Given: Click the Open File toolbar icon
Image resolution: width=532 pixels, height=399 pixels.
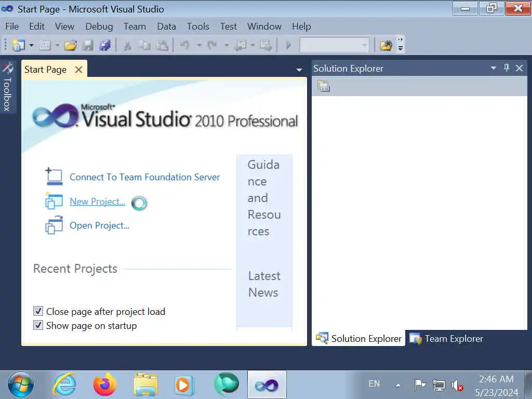Looking at the screenshot, I should click(71, 45).
